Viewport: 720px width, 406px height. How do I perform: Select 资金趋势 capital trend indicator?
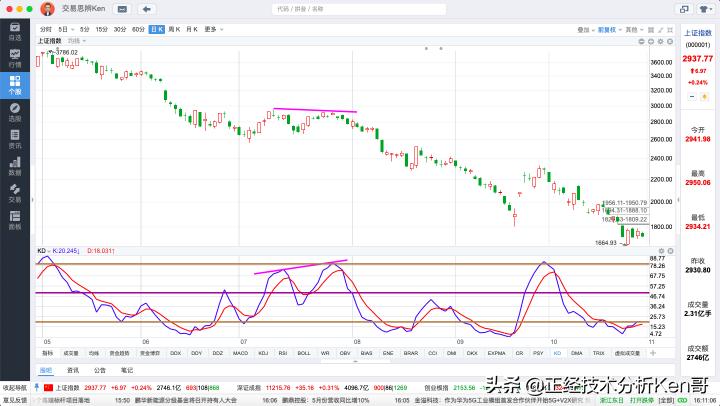[x=119, y=353]
